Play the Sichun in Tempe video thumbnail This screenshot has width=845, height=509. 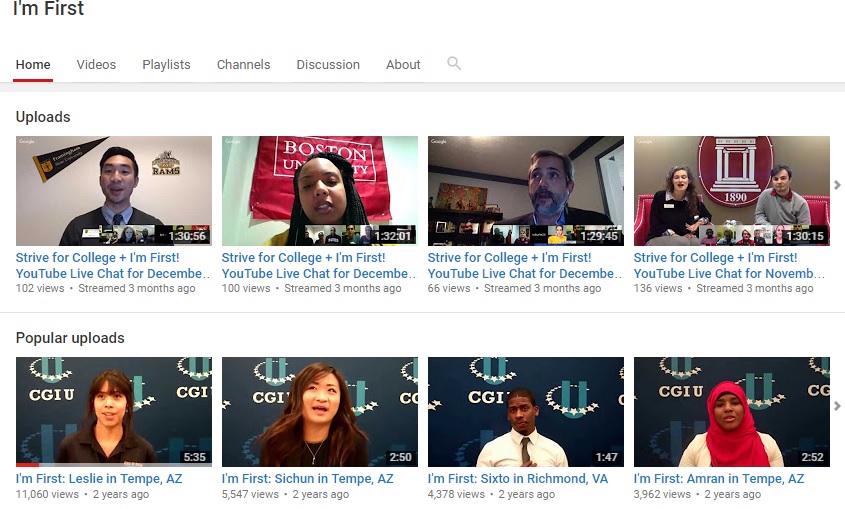(320, 412)
